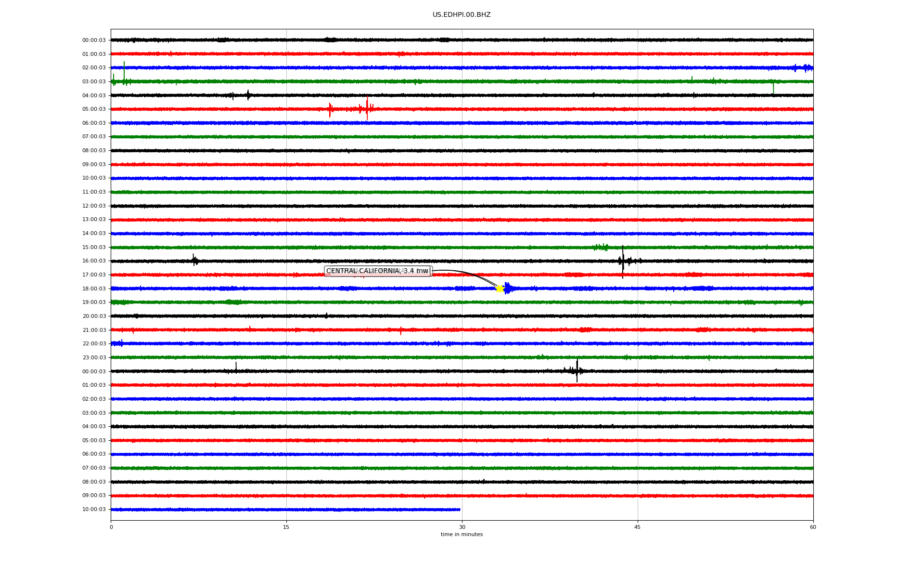Click the 'time in minutes' axis label
924x578 pixels.
pos(462,535)
